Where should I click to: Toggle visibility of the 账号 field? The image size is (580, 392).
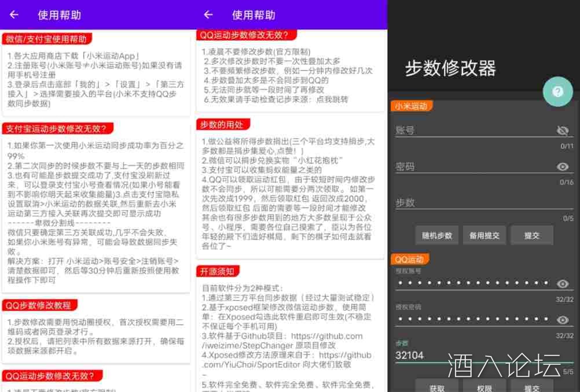pyautogui.click(x=562, y=131)
